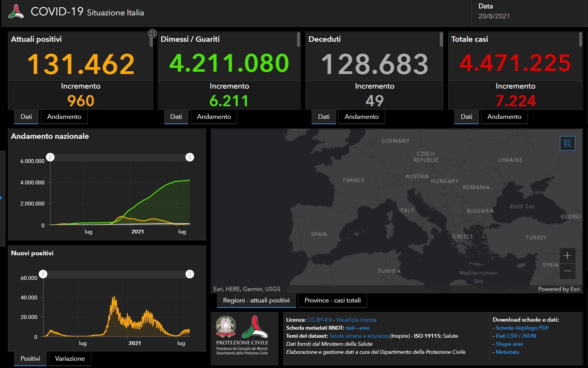Click the expand icon on Attuali positivi panel
Viewport: 588px width, 368px height.
[x=152, y=34]
